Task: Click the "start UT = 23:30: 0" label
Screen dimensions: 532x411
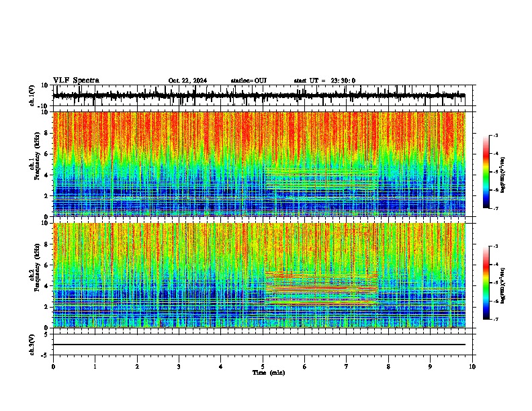Action: [x=324, y=81]
